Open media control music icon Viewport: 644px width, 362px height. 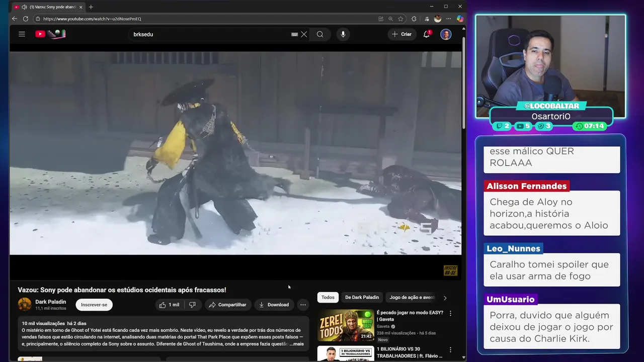tap(427, 19)
